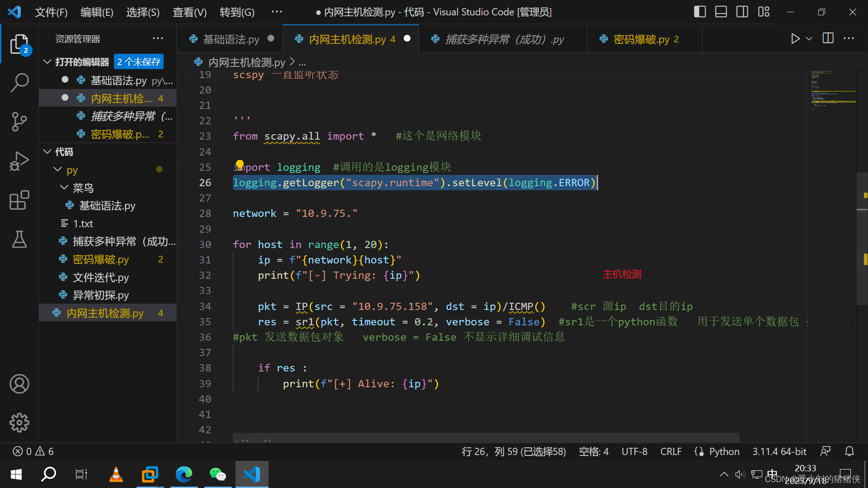The width and height of the screenshot is (868, 488).
Task: Open errors and warnings problems indicator
Action: pos(33,451)
